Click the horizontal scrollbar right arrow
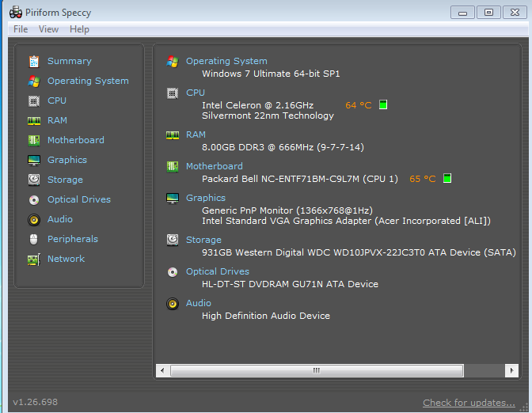The image size is (532, 413). (x=511, y=370)
